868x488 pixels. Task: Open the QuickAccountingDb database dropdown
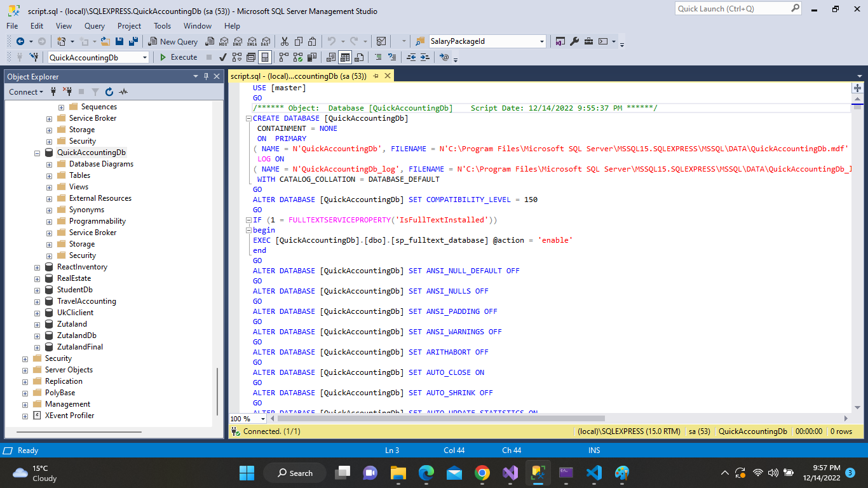[x=145, y=57]
